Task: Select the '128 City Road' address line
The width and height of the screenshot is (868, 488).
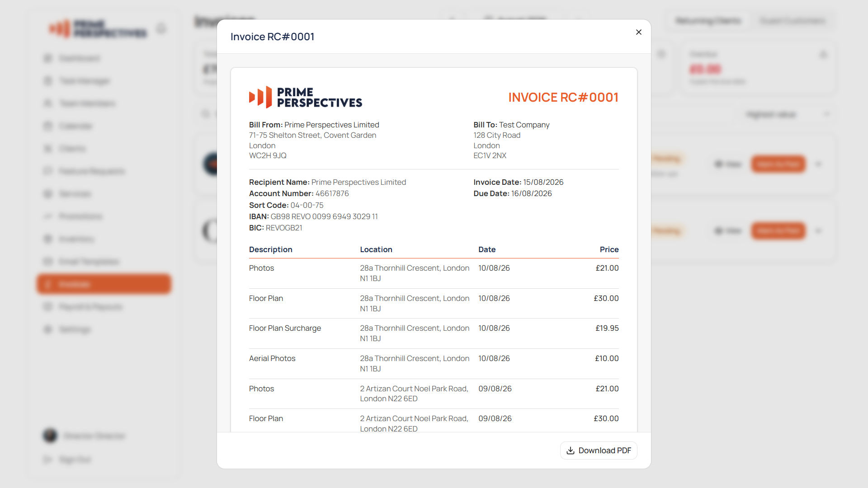Action: click(497, 135)
